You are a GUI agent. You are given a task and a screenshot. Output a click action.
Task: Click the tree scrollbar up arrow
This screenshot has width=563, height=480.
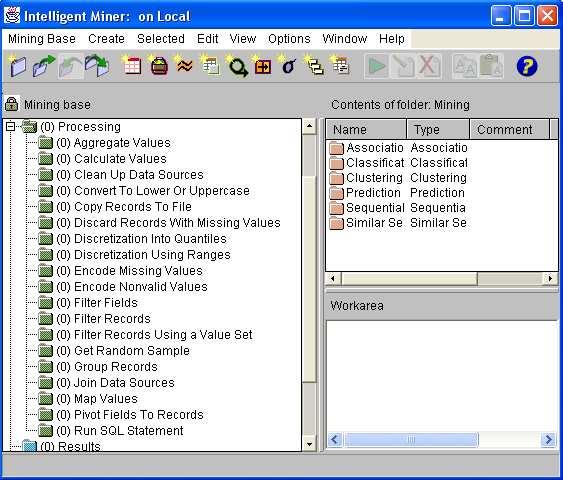coord(310,126)
